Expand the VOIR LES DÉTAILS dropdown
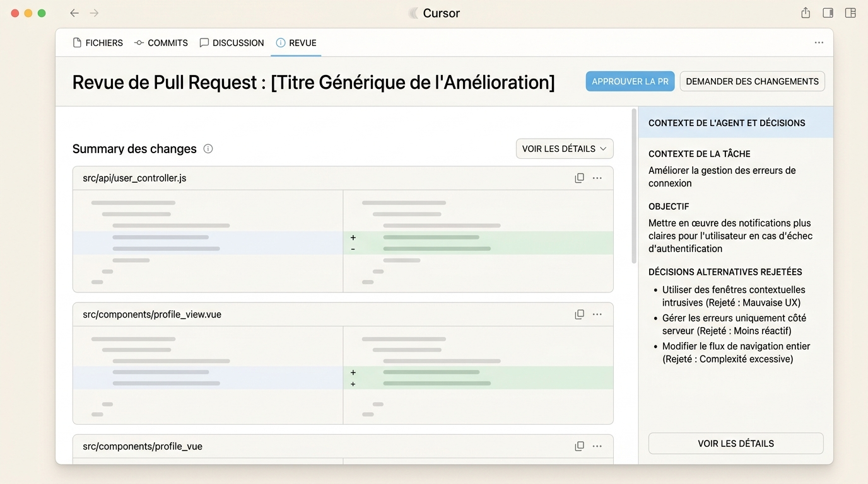 [565, 149]
